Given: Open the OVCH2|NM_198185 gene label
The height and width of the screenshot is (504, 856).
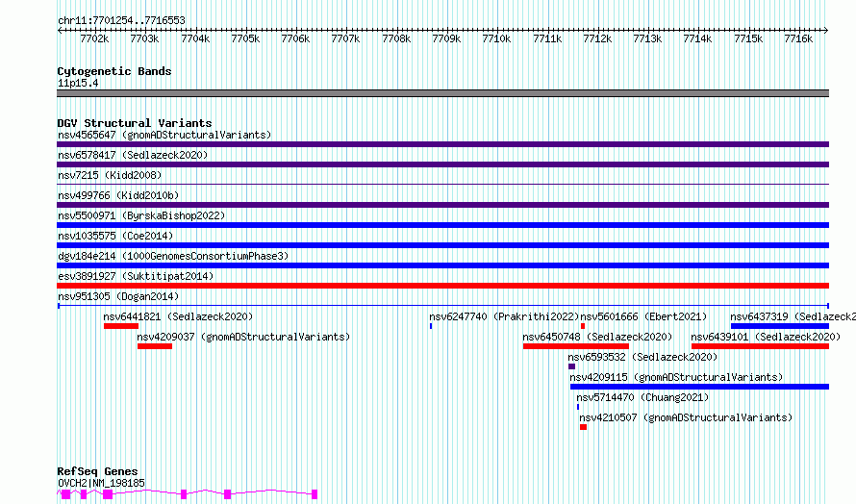Looking at the screenshot, I should click(102, 483).
